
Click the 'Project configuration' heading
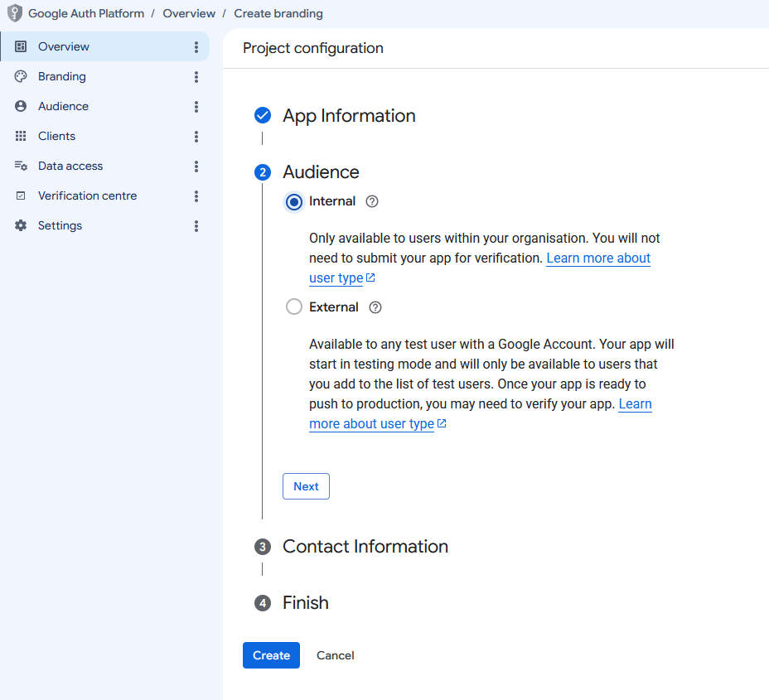(x=313, y=48)
